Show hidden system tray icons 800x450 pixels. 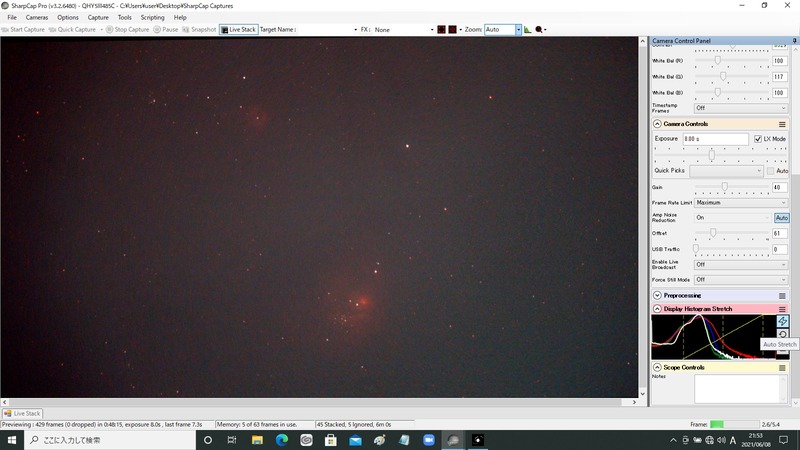(x=673, y=440)
